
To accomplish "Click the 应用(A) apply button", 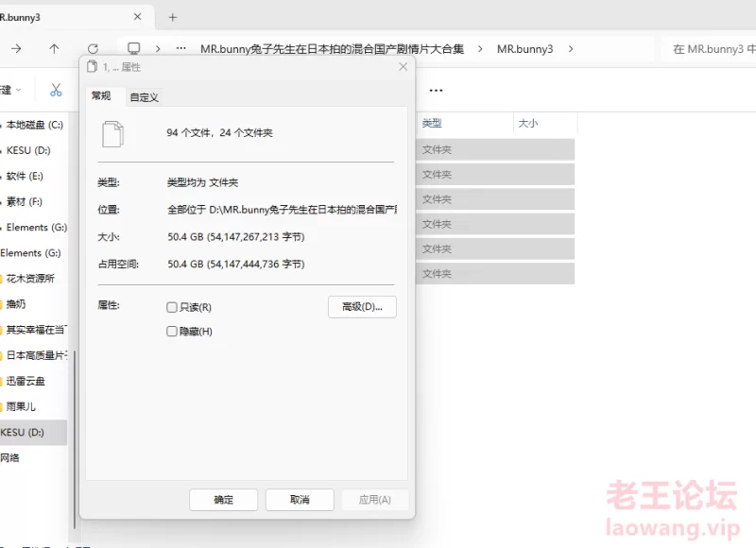I will pos(374,500).
